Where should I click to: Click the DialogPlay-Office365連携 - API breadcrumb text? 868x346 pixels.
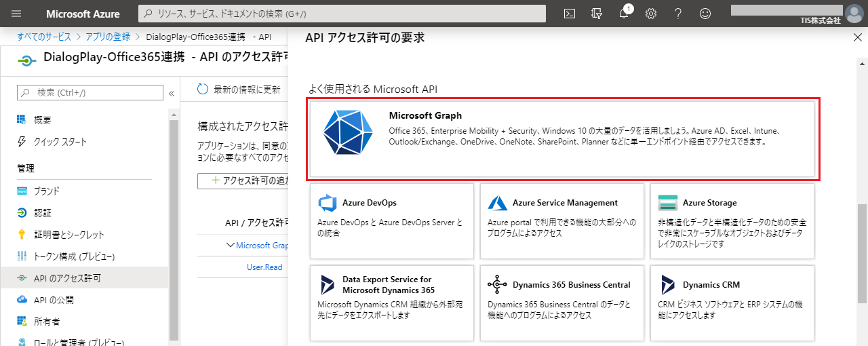tap(208, 36)
